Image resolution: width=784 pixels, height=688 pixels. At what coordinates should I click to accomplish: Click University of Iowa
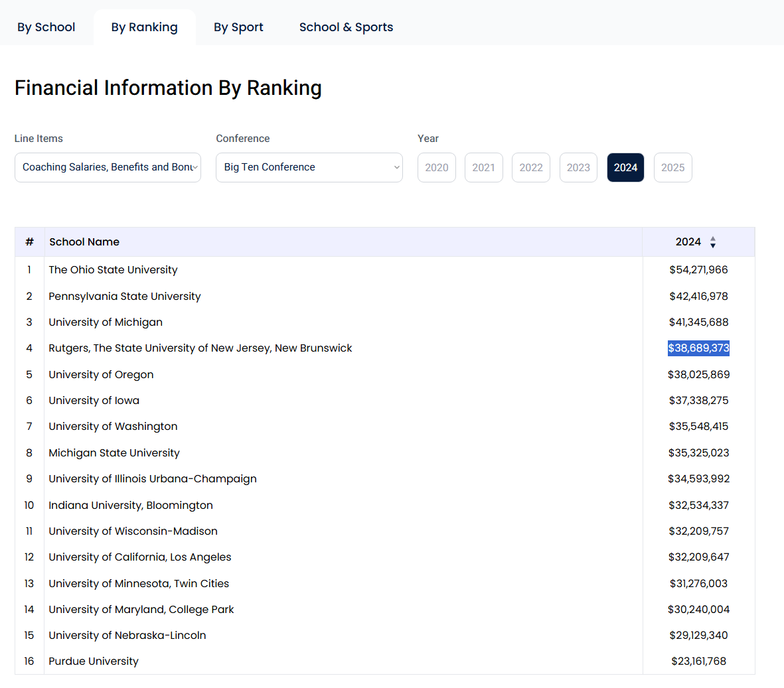[x=94, y=401]
